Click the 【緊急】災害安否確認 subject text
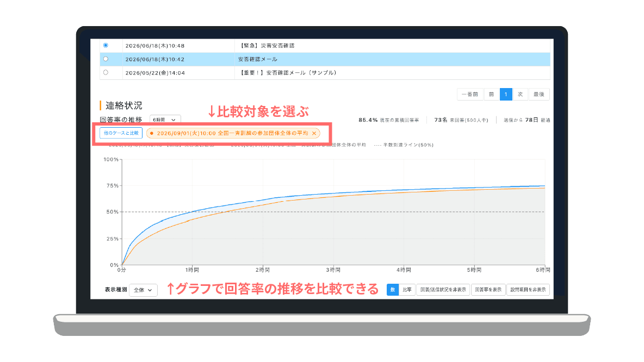This screenshot has height=362, width=644. [266, 46]
